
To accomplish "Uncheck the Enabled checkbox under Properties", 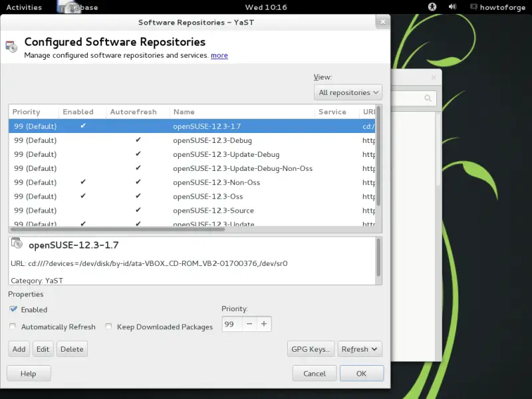I will [13, 309].
